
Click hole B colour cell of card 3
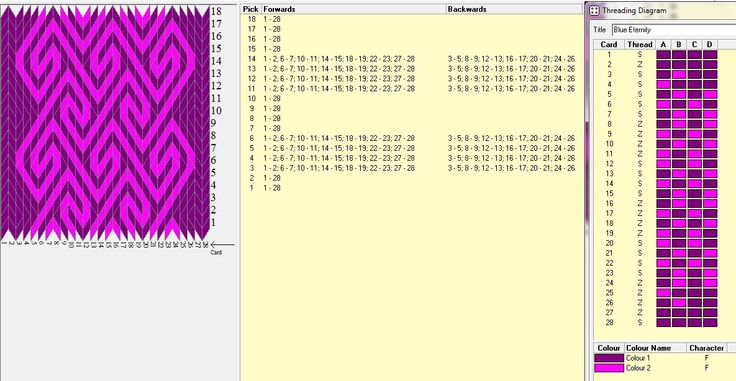pos(679,74)
